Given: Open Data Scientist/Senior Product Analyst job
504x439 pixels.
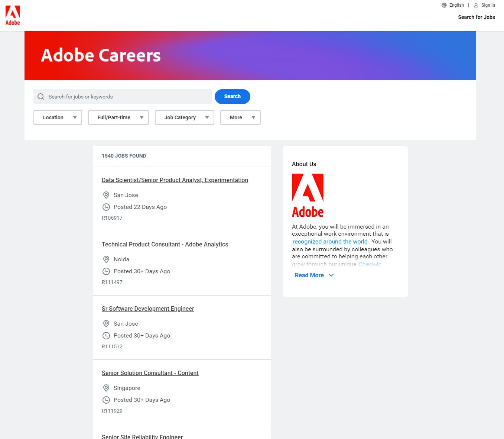Looking at the screenshot, I should (175, 180).
